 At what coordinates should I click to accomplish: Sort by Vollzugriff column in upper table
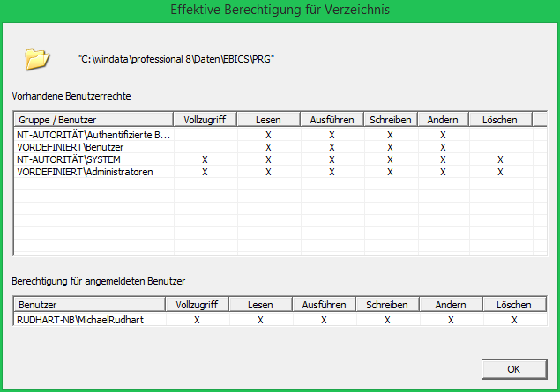205,120
